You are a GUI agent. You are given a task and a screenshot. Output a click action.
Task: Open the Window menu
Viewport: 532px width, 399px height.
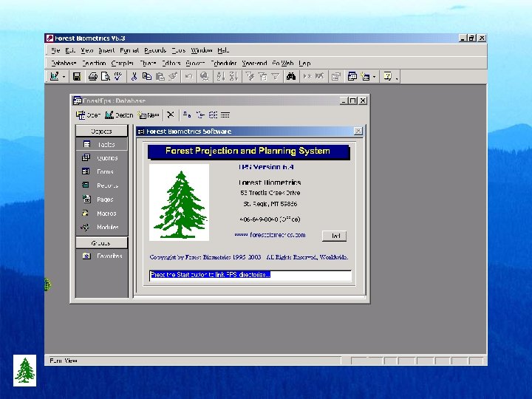202,50
